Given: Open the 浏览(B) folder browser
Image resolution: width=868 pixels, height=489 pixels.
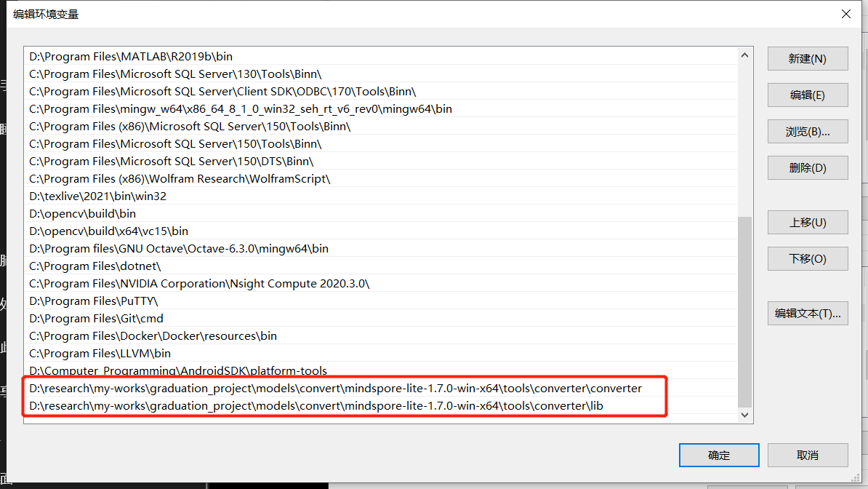Looking at the screenshot, I should [x=807, y=131].
